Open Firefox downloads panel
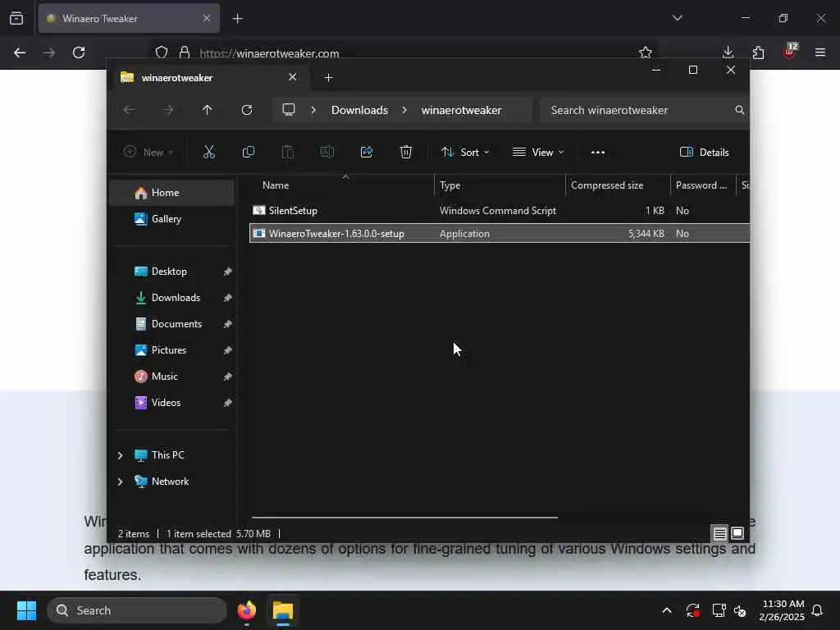 [x=728, y=52]
